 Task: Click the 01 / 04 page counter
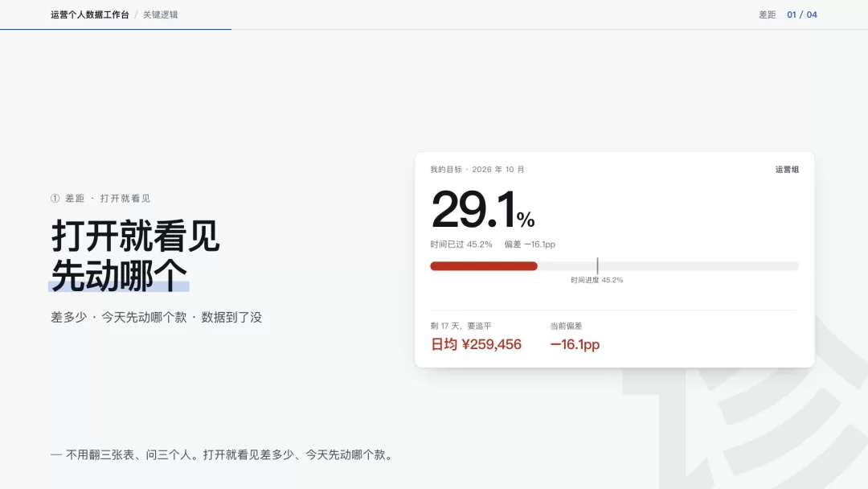click(802, 15)
